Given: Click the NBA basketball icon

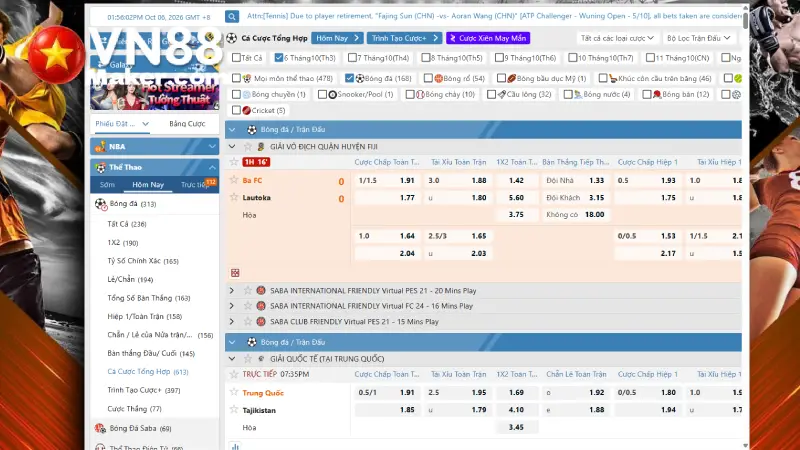Looking at the screenshot, I should tap(100, 146).
